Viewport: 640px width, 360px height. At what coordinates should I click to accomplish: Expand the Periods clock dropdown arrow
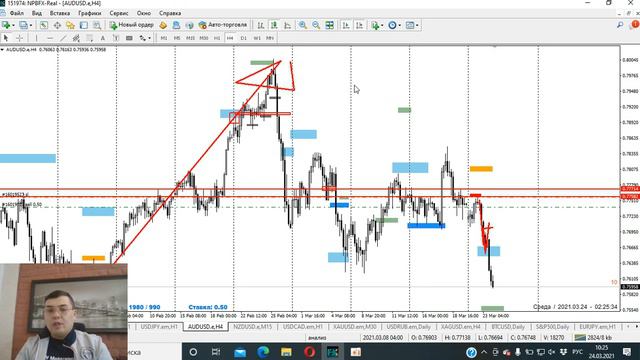click(400, 25)
